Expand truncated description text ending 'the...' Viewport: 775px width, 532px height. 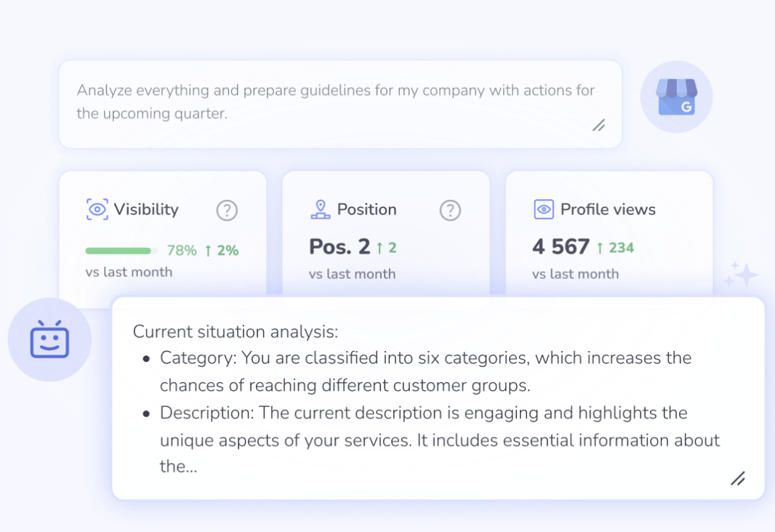click(178, 466)
